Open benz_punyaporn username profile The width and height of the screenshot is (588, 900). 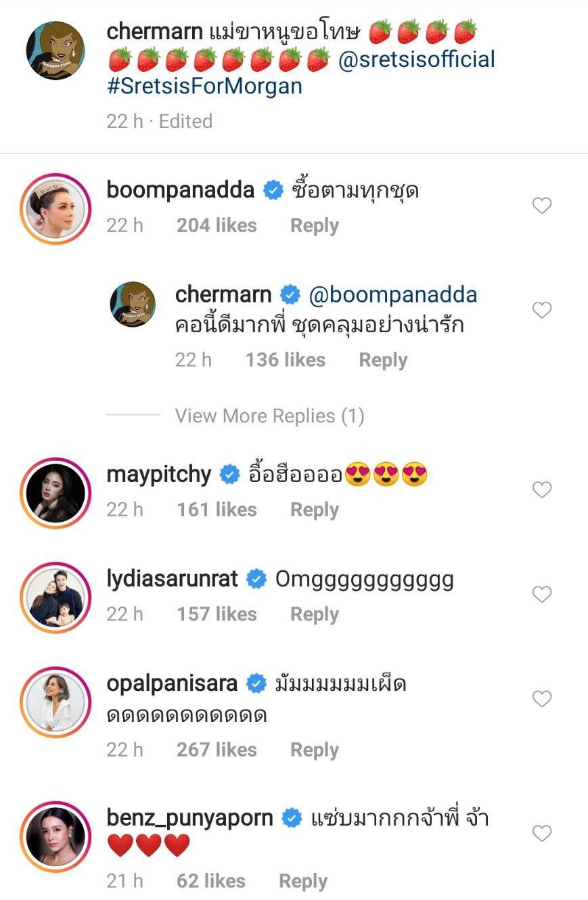click(x=189, y=818)
